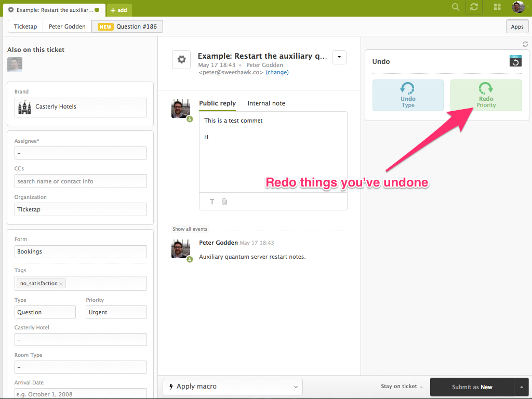
Task: Select the Peter Godden breadcrumb tab
Action: pyautogui.click(x=67, y=26)
